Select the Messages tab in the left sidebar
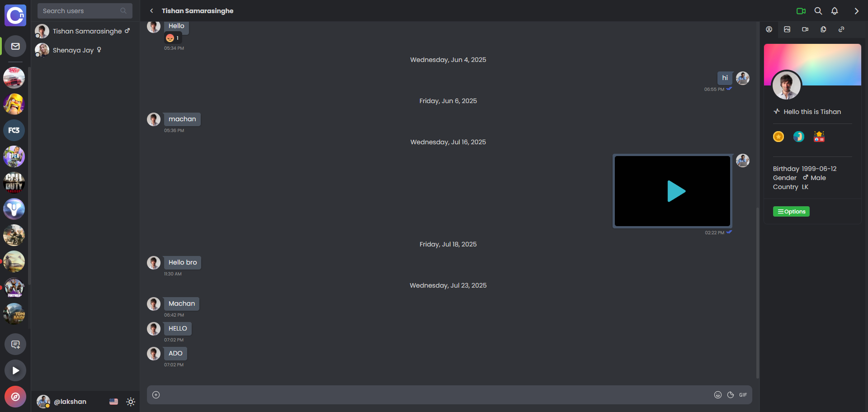868x412 pixels. (15, 46)
